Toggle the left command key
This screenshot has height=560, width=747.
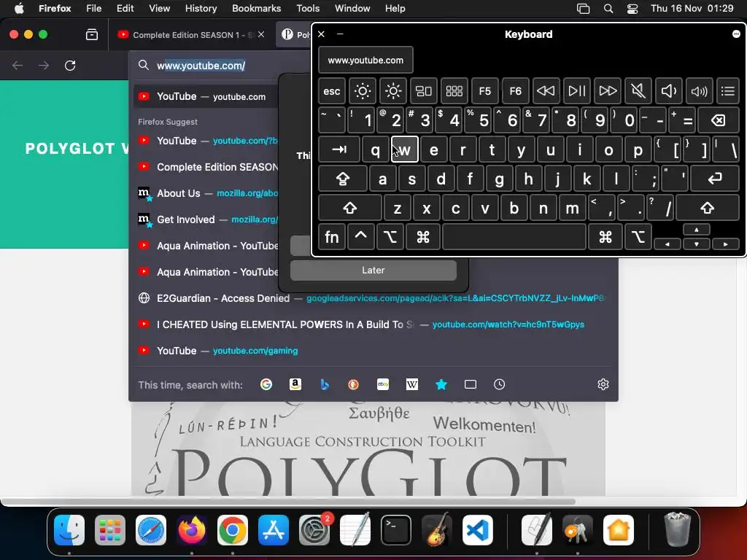tap(423, 237)
